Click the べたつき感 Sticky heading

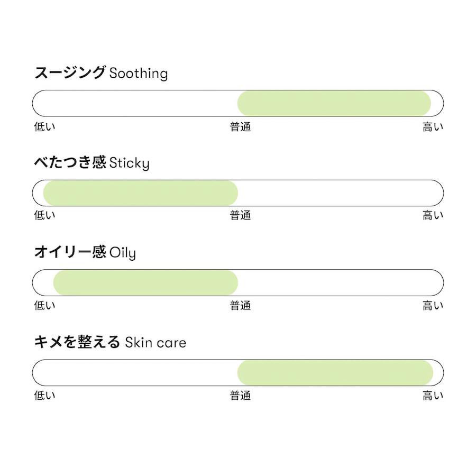tap(91, 162)
